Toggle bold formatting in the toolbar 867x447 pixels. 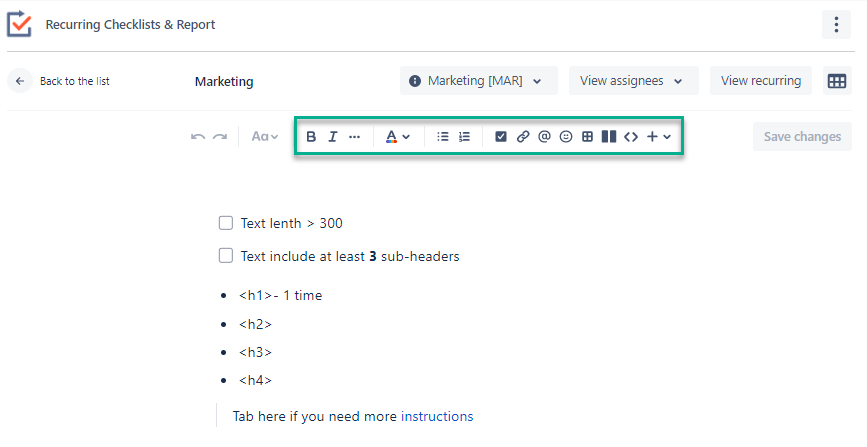[x=311, y=137]
